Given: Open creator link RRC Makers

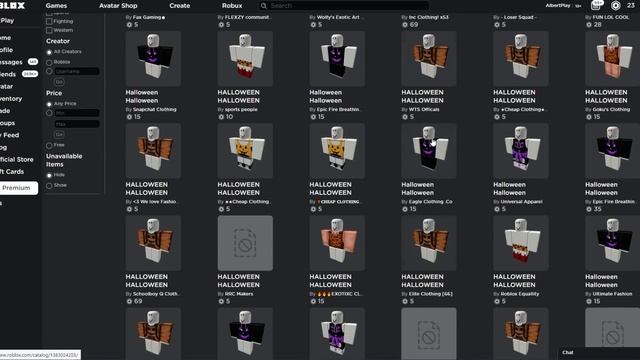Looking at the screenshot, I should tap(239, 294).
